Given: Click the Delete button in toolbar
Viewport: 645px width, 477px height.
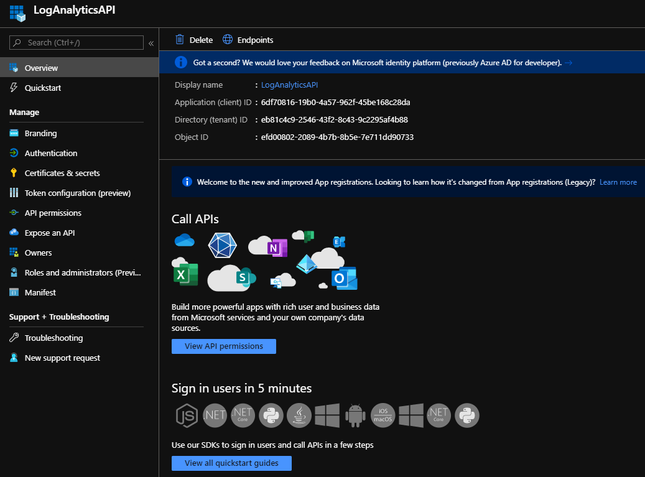Looking at the screenshot, I should 194,40.
